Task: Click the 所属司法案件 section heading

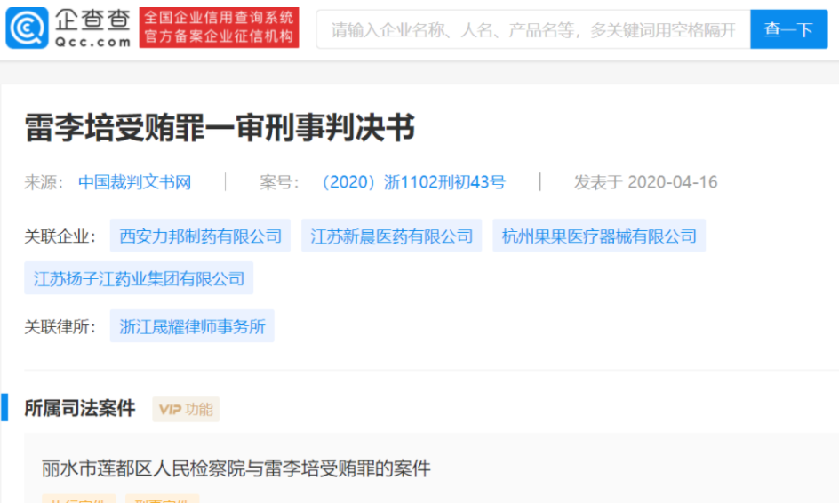Action: (80, 408)
